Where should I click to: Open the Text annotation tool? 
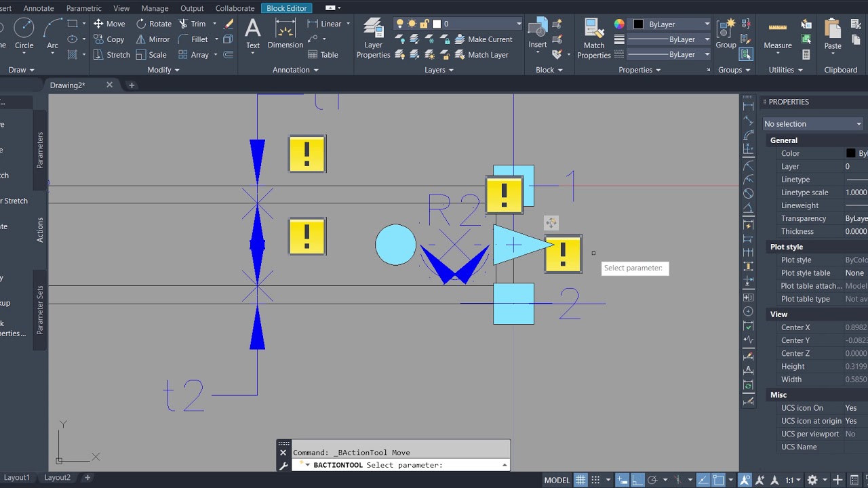click(253, 34)
